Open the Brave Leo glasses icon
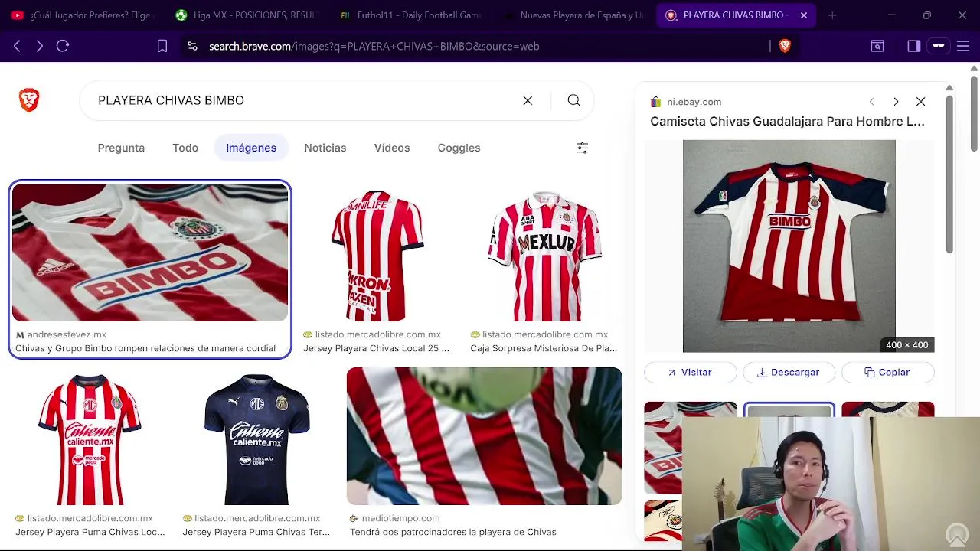 click(939, 46)
